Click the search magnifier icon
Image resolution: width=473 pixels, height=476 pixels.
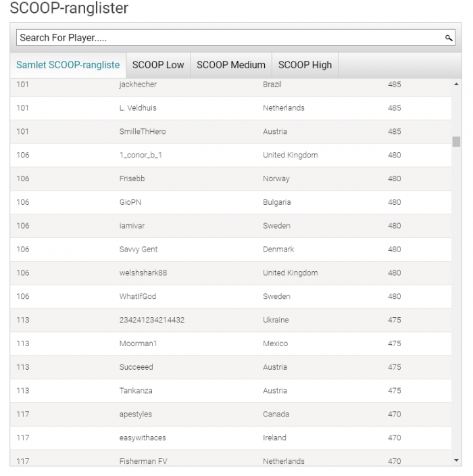(x=449, y=38)
